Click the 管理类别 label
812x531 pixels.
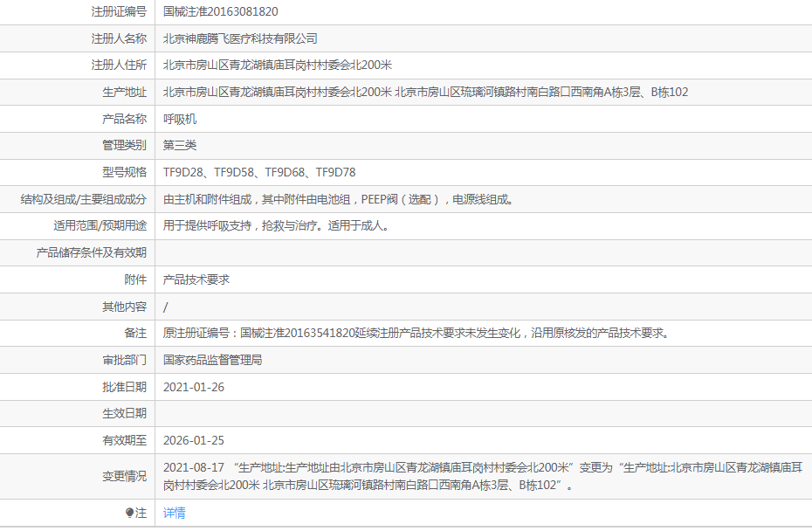pos(124,145)
